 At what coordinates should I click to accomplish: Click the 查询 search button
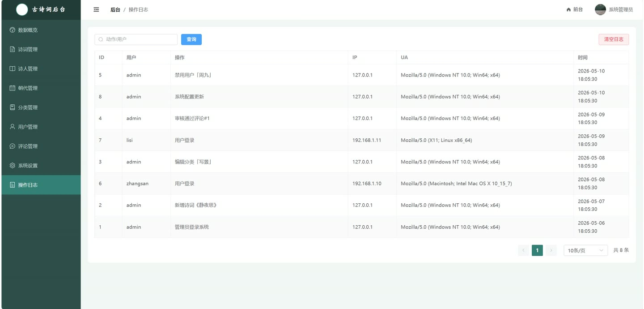[191, 39]
